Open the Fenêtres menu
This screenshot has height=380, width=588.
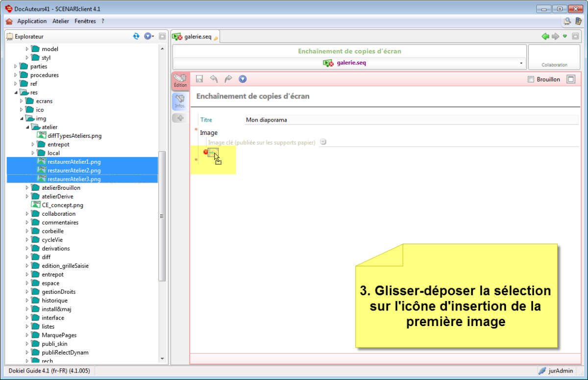coord(85,21)
